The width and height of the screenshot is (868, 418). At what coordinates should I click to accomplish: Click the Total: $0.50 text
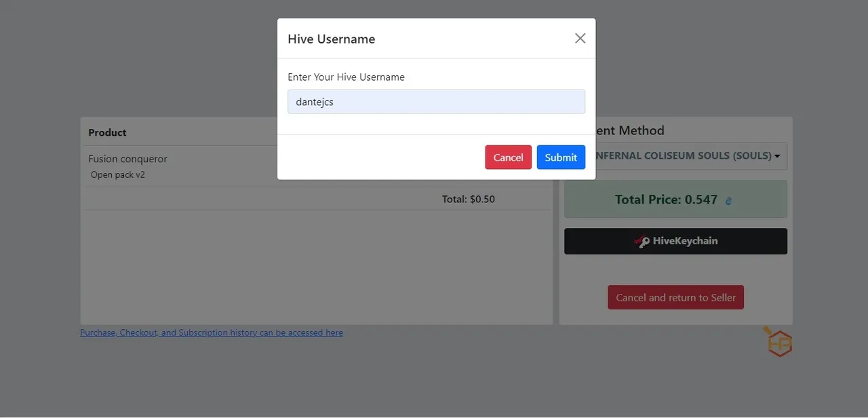(468, 199)
